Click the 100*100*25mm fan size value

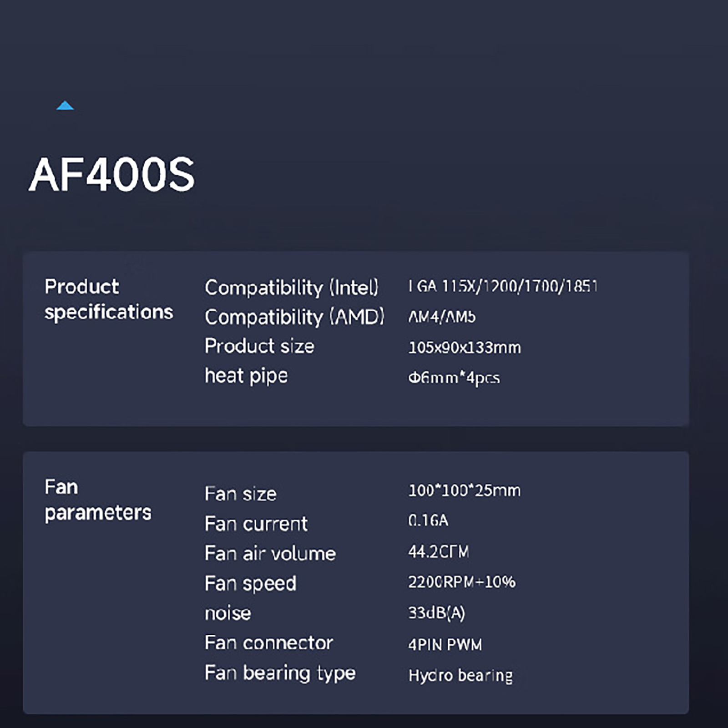click(464, 490)
